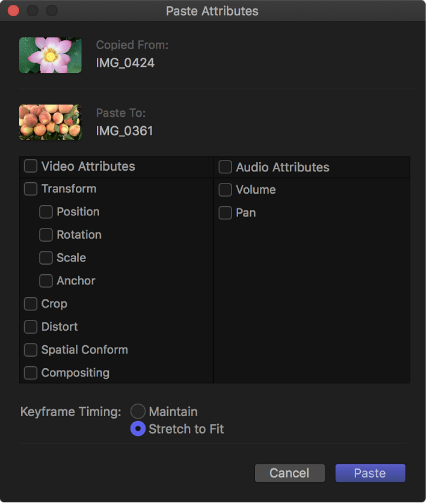427x504 pixels.
Task: Check the Transform attribute
Action: pyautogui.click(x=30, y=189)
